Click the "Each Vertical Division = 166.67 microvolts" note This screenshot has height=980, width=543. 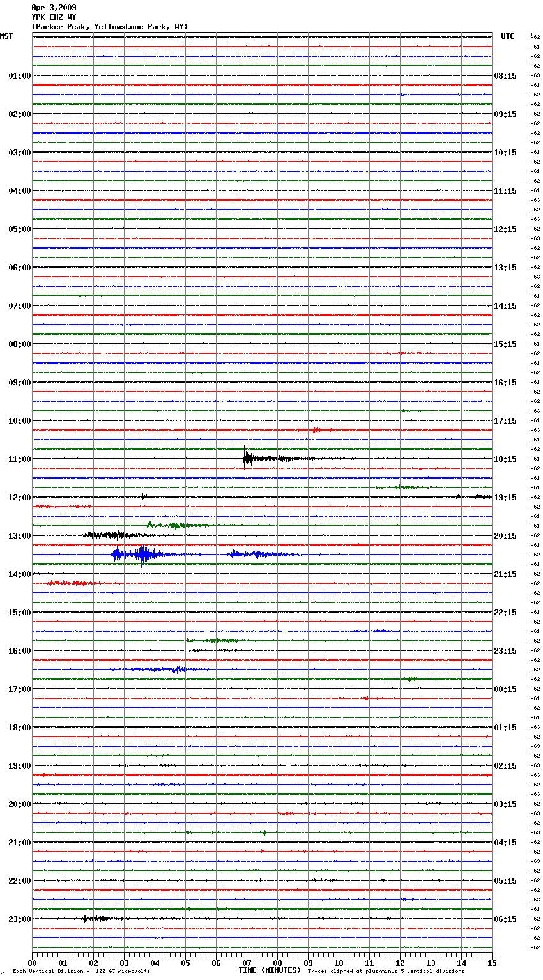[x=81, y=972]
